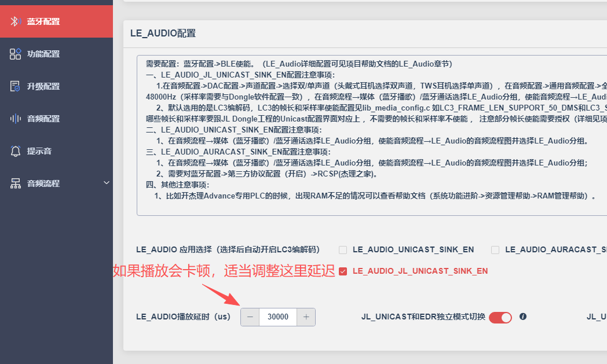Click the LE_AUDIO播放延时 (us) label

(183, 317)
